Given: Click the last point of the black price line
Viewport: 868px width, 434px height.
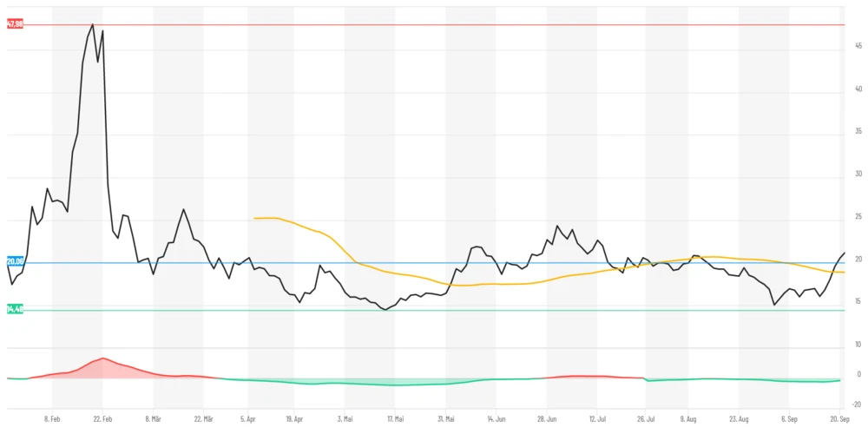Looking at the screenshot, I should point(845,253).
